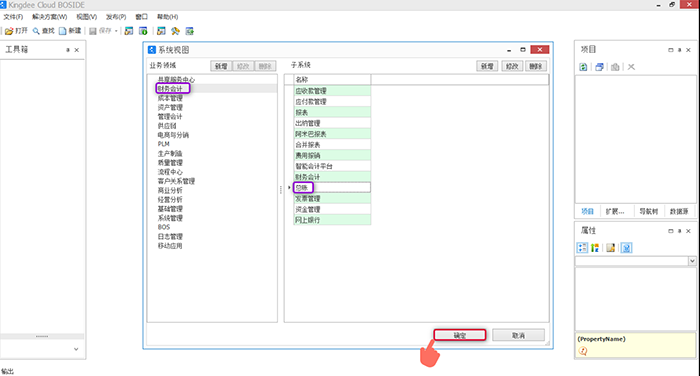Select the 资金管理 subsystem row

pyautogui.click(x=332, y=209)
